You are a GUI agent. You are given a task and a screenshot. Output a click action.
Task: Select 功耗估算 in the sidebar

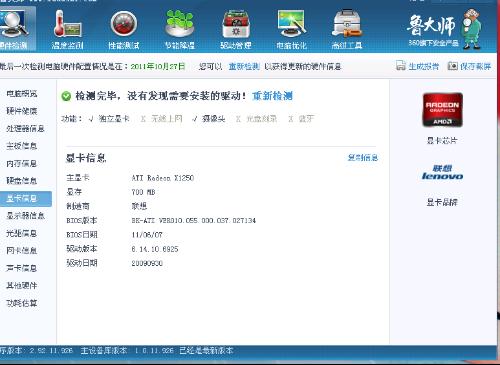(x=22, y=303)
